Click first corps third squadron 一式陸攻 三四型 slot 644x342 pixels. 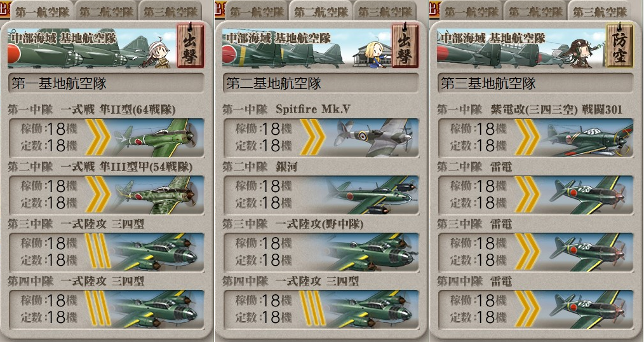pos(106,252)
